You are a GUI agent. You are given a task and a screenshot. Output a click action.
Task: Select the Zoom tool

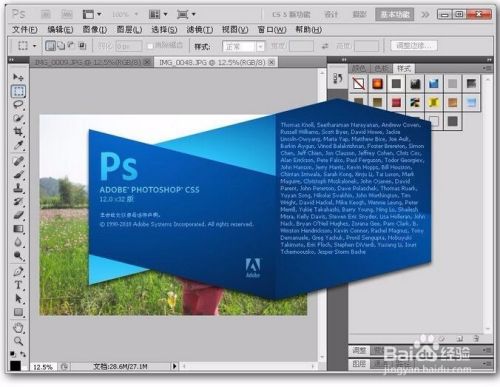18,341
